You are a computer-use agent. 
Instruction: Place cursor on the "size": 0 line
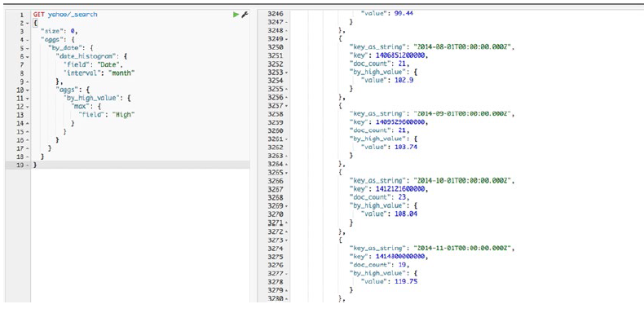pos(60,31)
